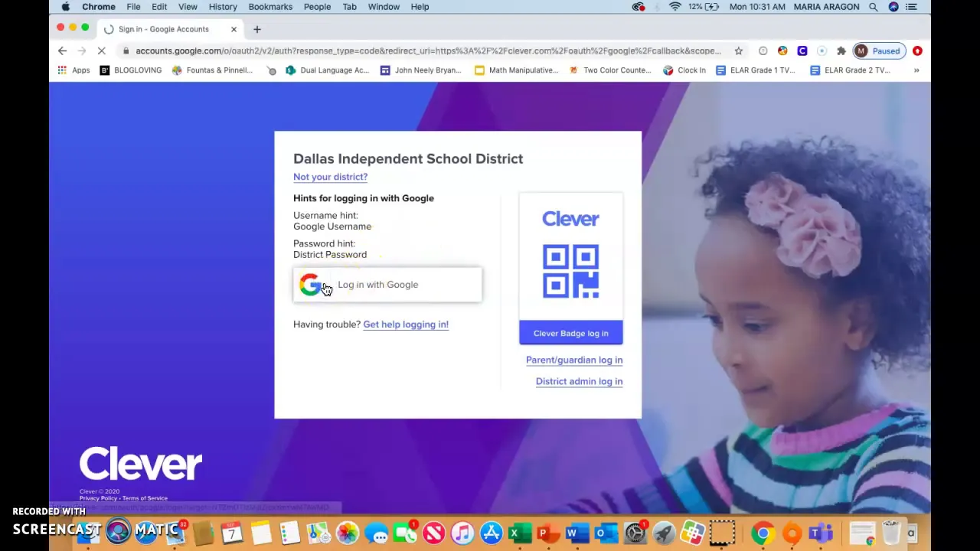Open Notification Center list icon
The image size is (980, 551).
911,7
